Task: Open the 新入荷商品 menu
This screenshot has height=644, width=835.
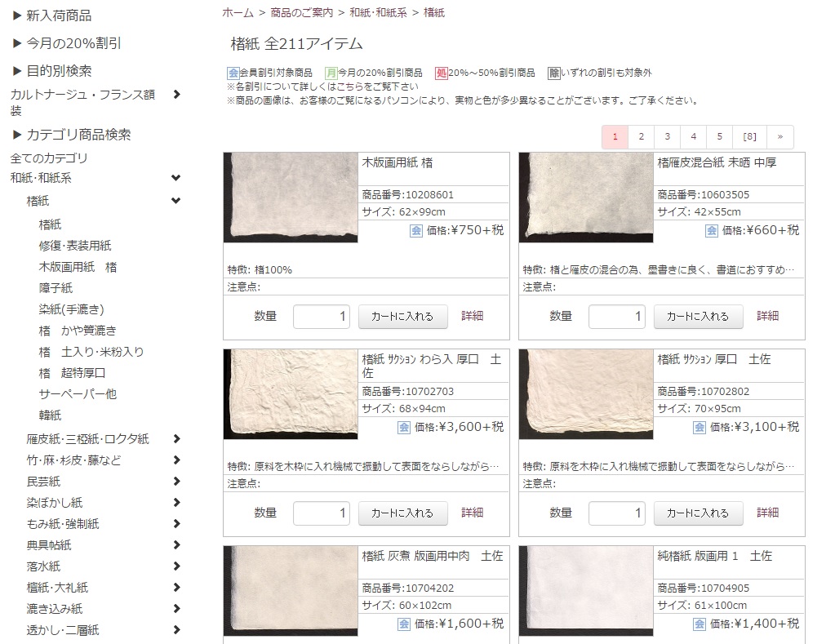Action: (x=51, y=16)
